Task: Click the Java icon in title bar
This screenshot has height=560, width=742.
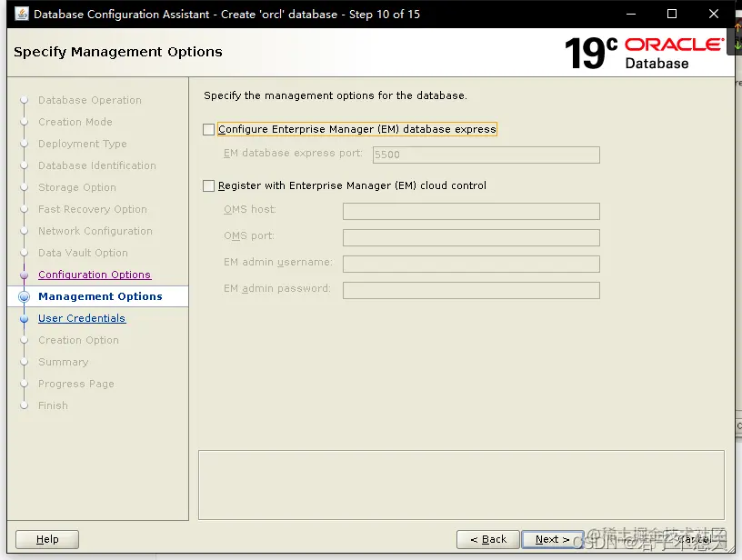Action: 22,14
